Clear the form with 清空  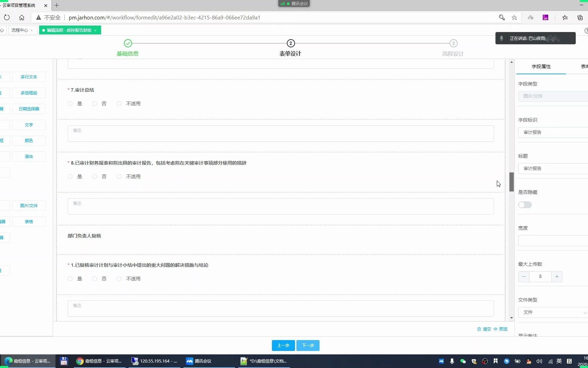[484, 329]
